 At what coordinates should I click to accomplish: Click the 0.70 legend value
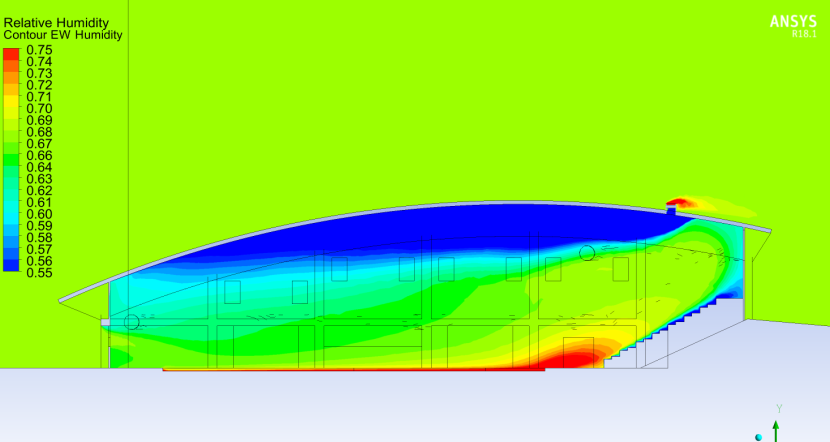39,109
